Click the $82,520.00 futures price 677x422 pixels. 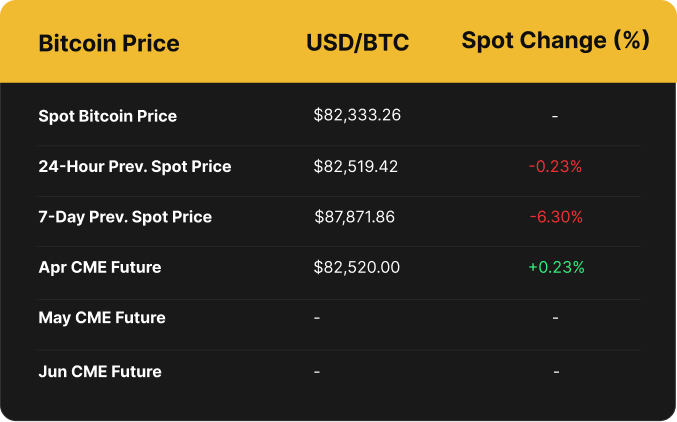pos(357,267)
